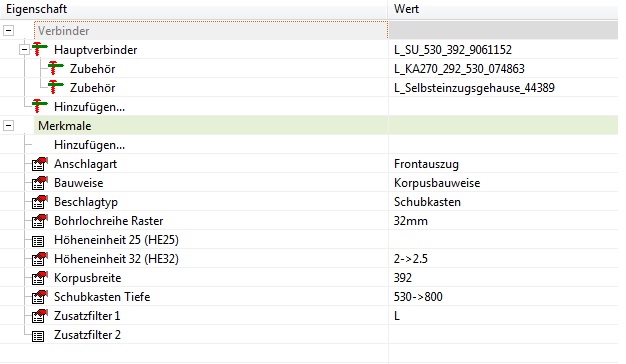Select the Beschlagtyp property label
Image resolution: width=626 pixels, height=364 pixels.
[86, 202]
